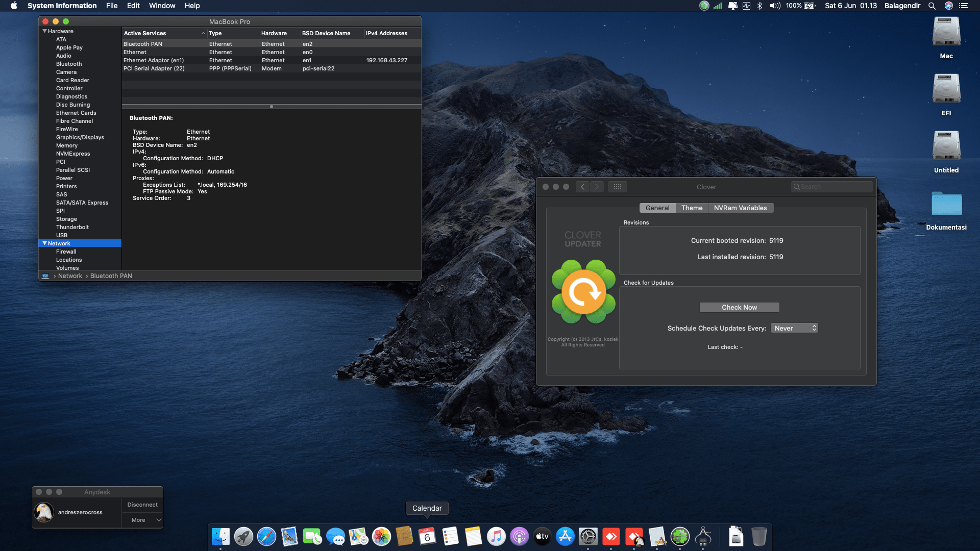This screenshot has width=980, height=551.
Task: Click the Clover icon in the menu bar
Action: pyautogui.click(x=704, y=6)
